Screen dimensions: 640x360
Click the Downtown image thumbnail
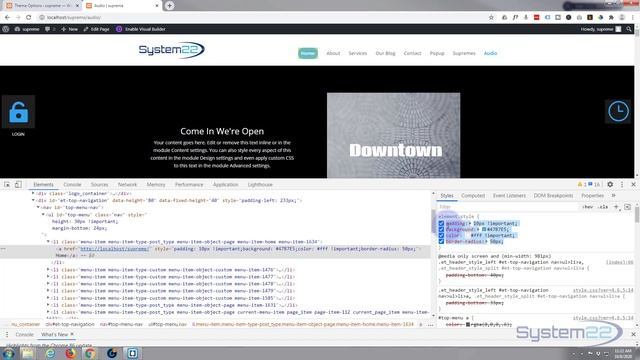pos(393,136)
